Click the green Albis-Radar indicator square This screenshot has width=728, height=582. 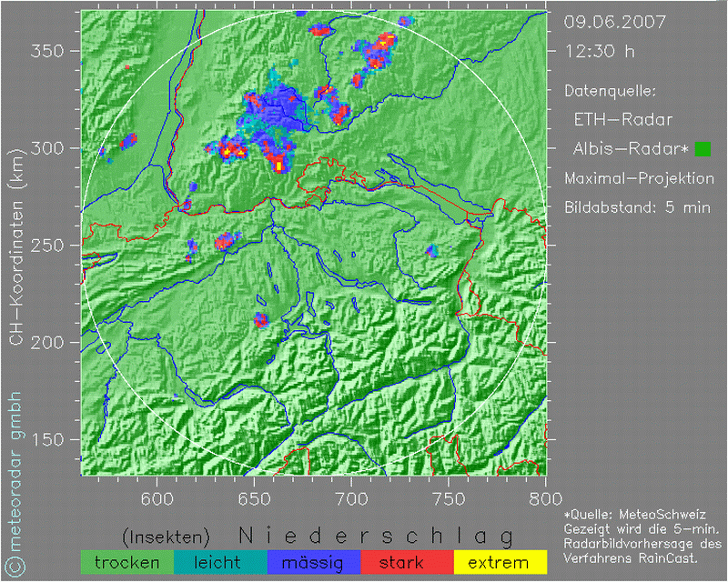703,149
